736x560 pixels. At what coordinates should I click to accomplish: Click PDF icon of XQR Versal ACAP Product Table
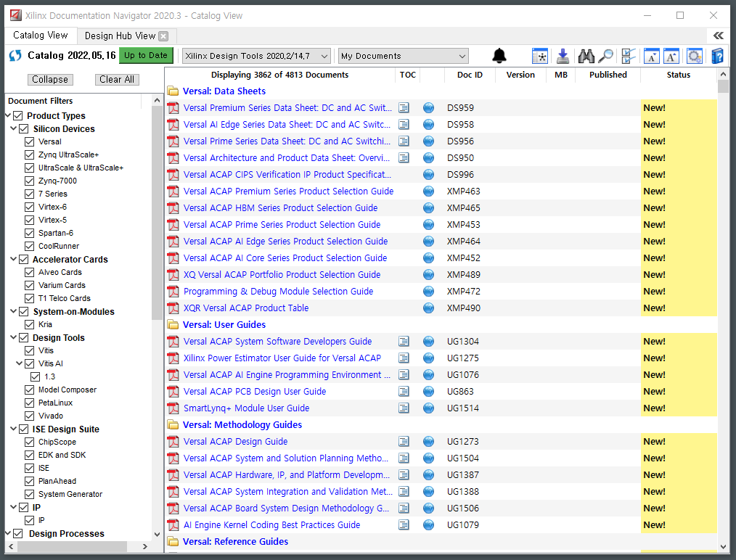173,308
